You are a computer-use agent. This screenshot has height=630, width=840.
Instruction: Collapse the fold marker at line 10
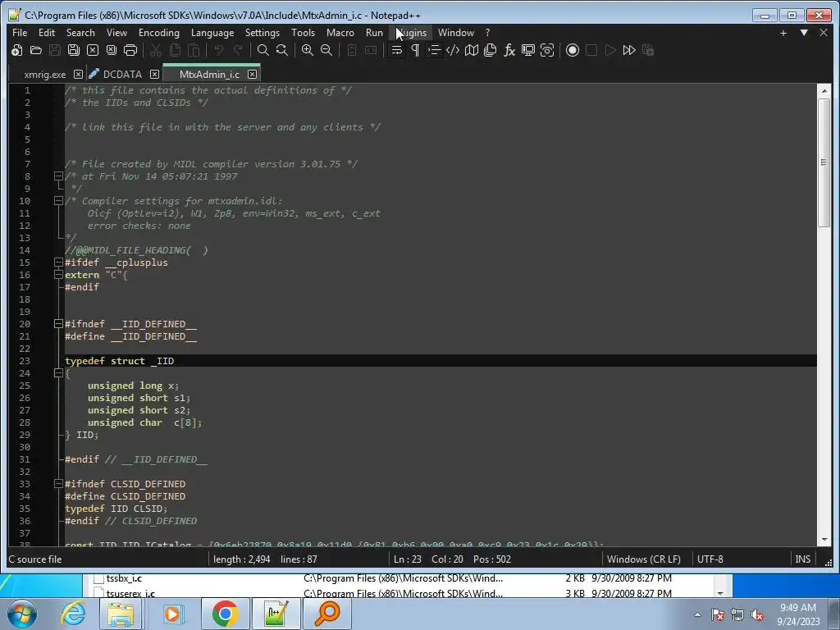point(58,200)
